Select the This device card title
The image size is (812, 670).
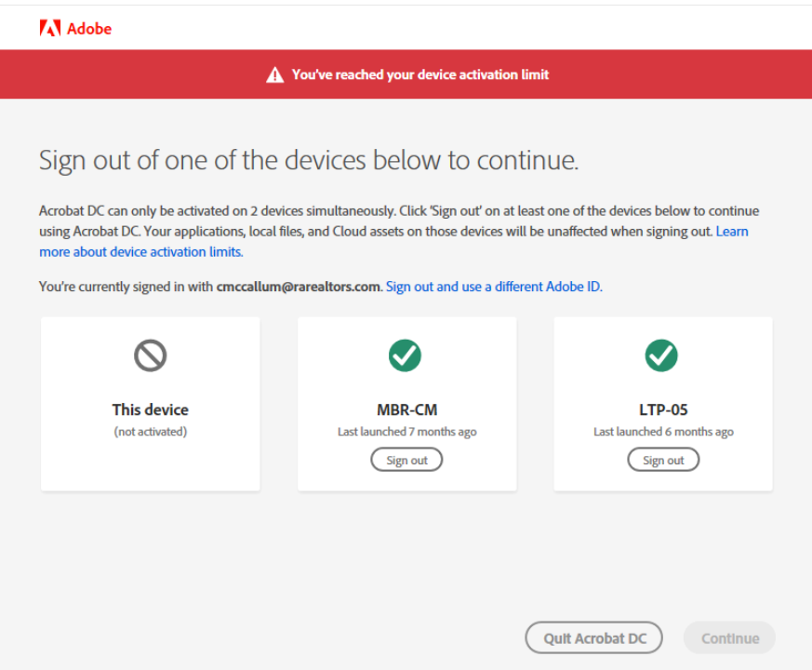(x=150, y=409)
